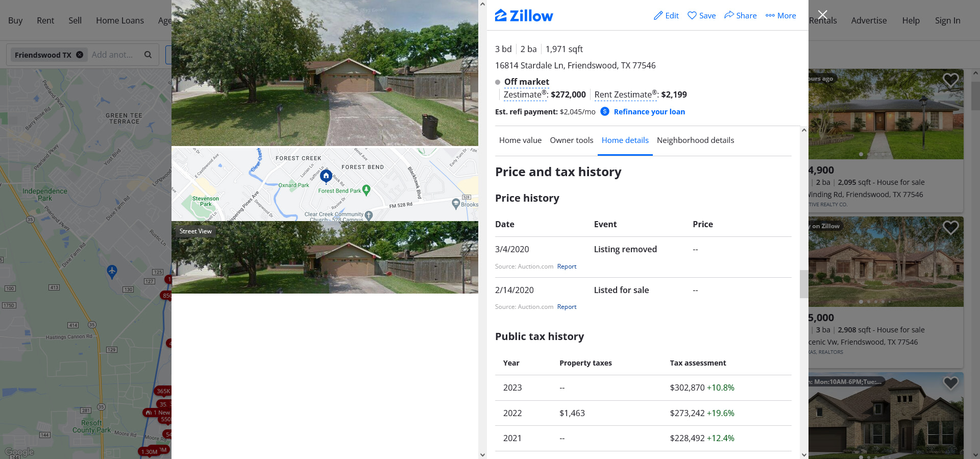
Task: Click the 2022 property taxes $1,463 cell
Action: 572,413
